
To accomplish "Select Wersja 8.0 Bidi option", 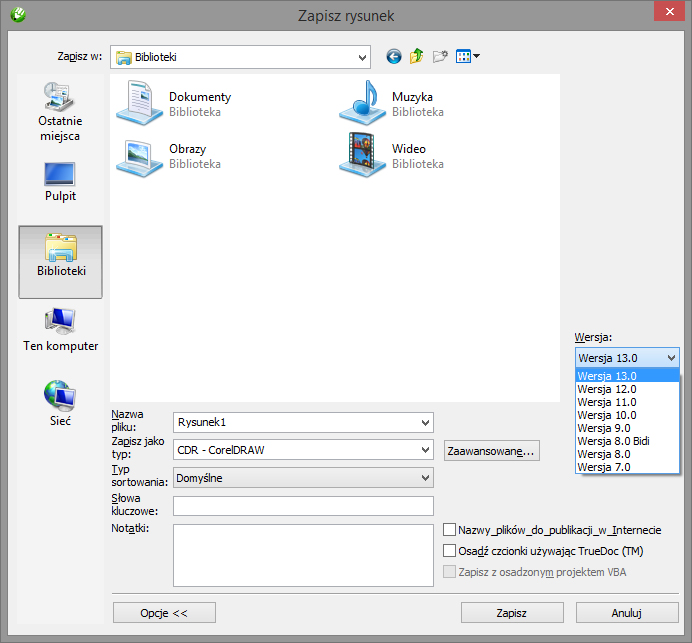I will pos(613,441).
